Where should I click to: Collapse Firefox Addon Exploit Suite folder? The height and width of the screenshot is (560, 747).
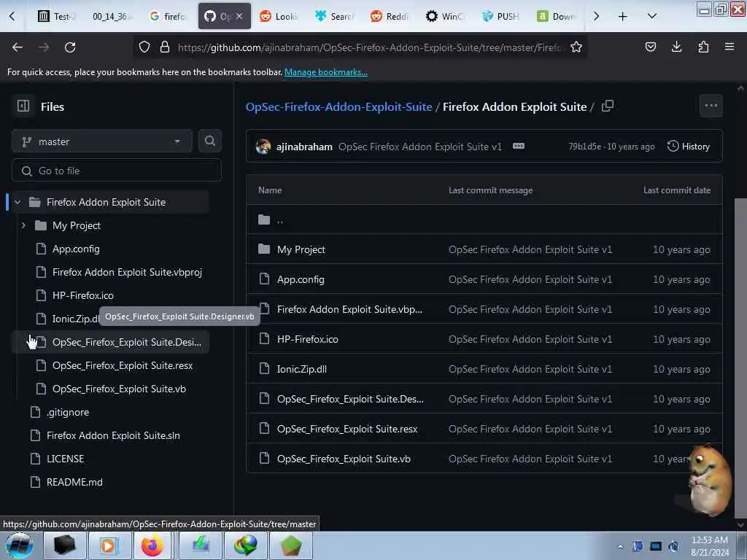tap(18, 202)
